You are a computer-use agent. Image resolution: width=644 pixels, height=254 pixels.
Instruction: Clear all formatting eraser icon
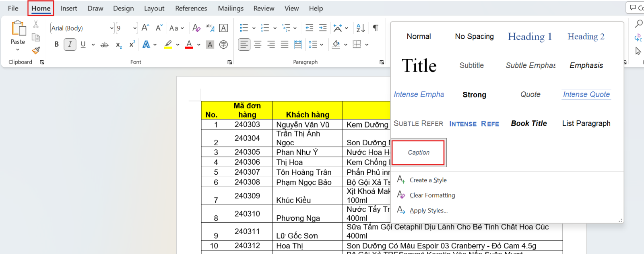point(196,28)
